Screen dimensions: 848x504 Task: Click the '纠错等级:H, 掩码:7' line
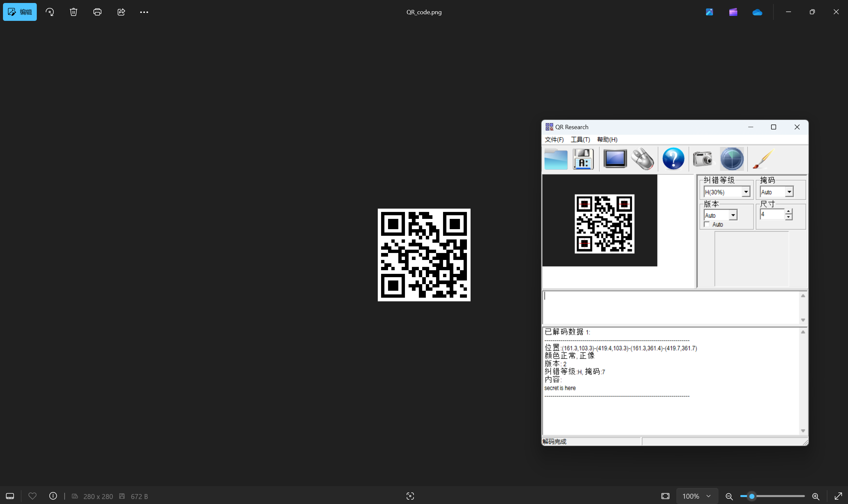point(575,372)
